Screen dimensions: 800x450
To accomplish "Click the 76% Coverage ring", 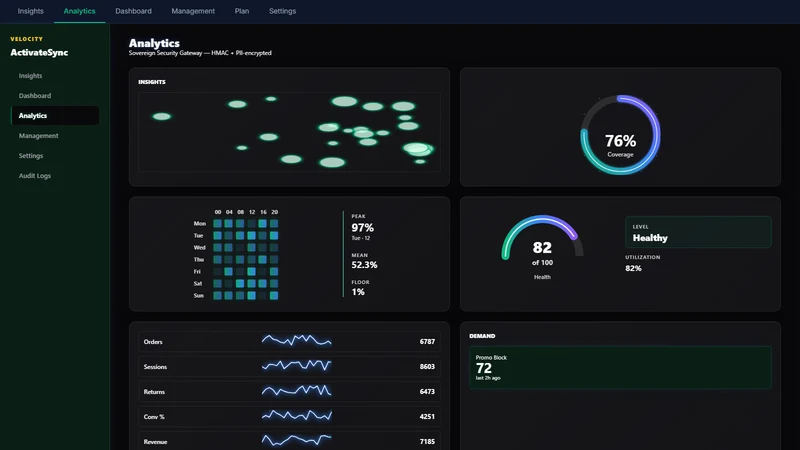I will tap(620, 135).
